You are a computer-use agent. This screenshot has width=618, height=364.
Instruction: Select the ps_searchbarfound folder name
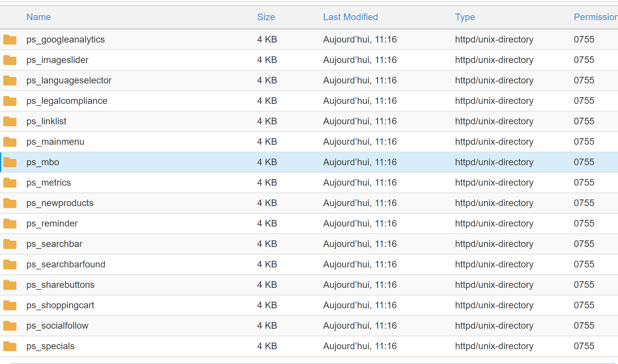[66, 264]
